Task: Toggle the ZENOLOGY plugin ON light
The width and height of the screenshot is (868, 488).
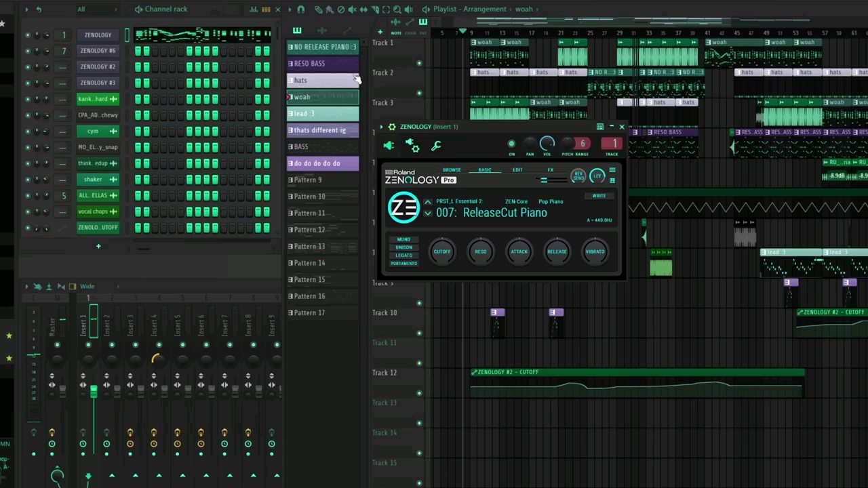Action: tap(511, 144)
